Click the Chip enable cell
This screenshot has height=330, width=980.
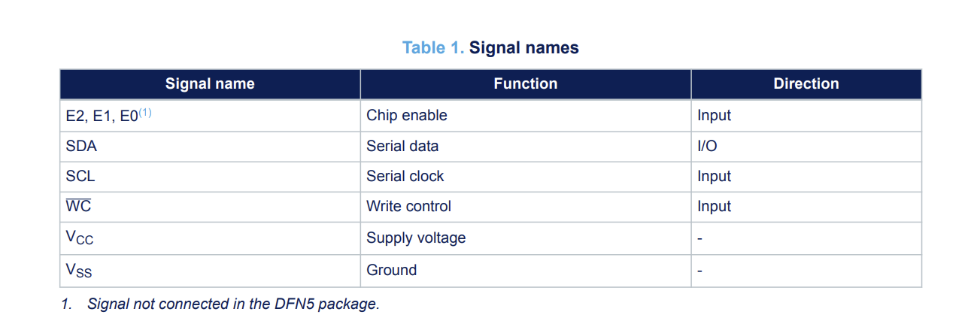click(x=526, y=115)
